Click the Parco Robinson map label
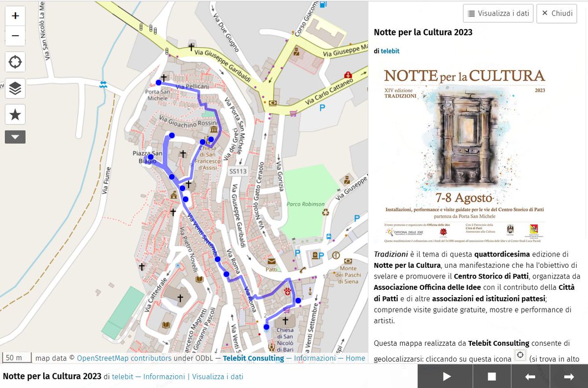 tap(306, 204)
